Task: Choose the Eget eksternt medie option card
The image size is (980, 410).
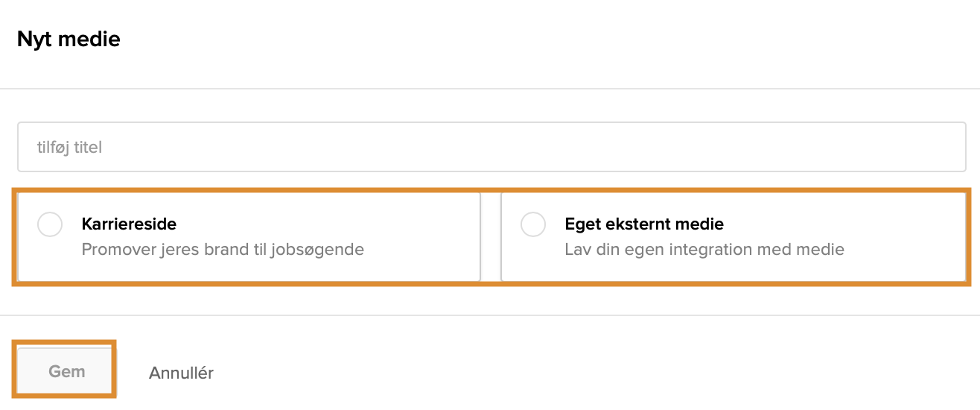Action: click(x=733, y=237)
